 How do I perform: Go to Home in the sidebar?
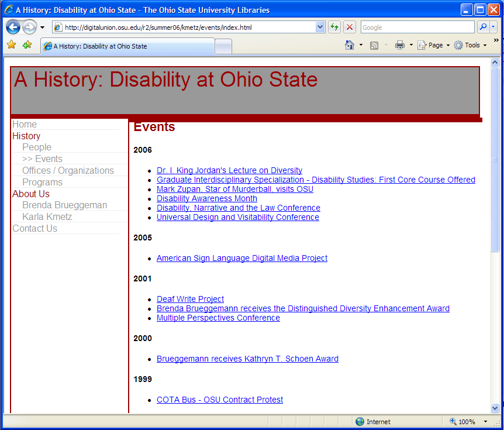coord(25,125)
